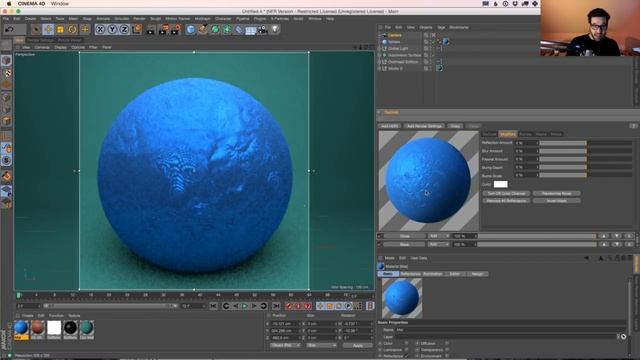
Task: Select the Live Selection arrow tool
Action: click(36, 29)
